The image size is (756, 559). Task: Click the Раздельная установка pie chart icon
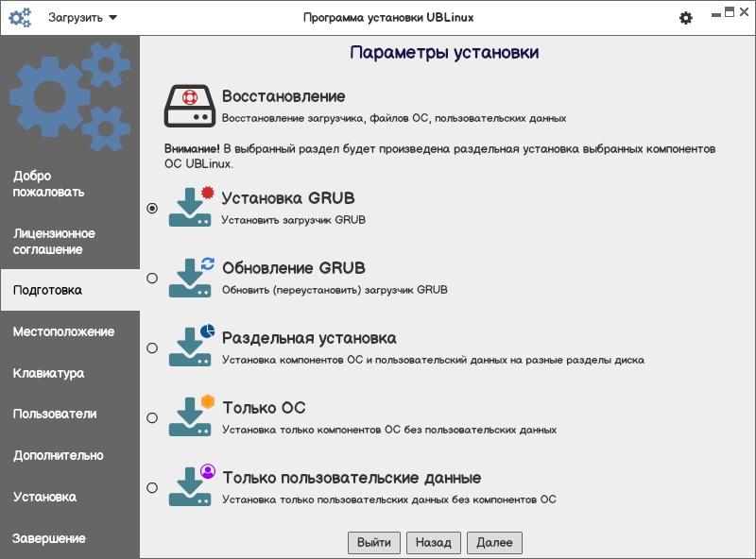(191, 347)
